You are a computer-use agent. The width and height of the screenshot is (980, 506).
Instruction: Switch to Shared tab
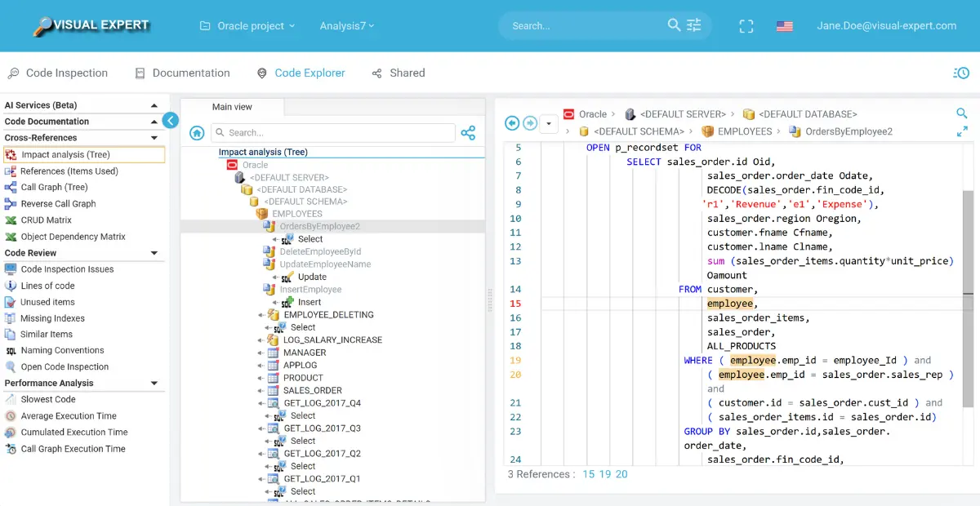coord(398,73)
